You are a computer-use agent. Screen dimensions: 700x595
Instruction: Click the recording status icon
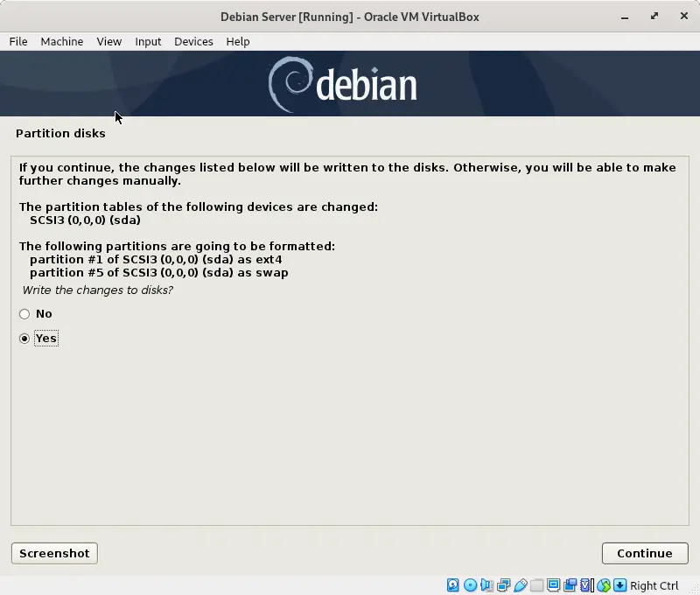570,584
